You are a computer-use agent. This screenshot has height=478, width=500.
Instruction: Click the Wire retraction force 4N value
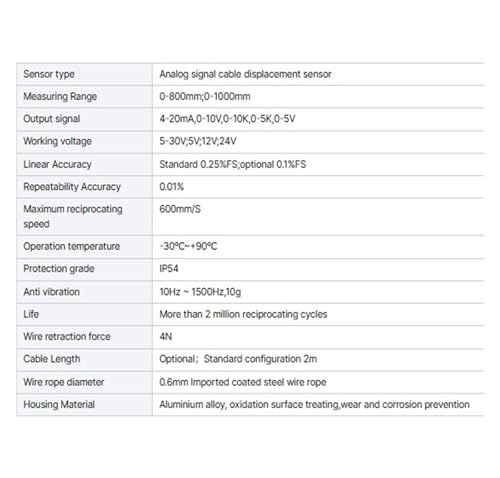165,337
